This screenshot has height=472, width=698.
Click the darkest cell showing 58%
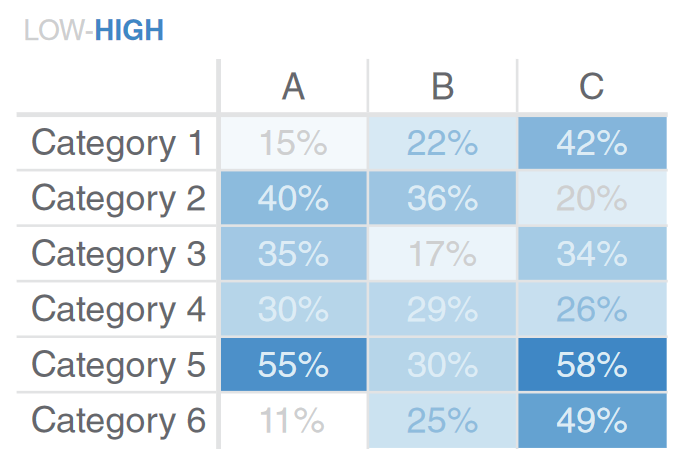point(592,365)
